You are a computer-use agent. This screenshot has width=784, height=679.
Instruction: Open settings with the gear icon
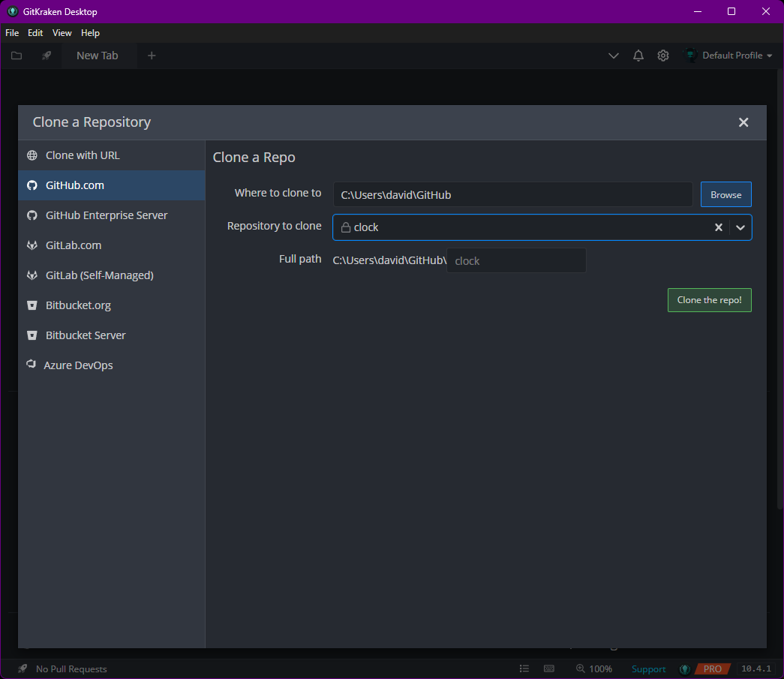coord(663,56)
